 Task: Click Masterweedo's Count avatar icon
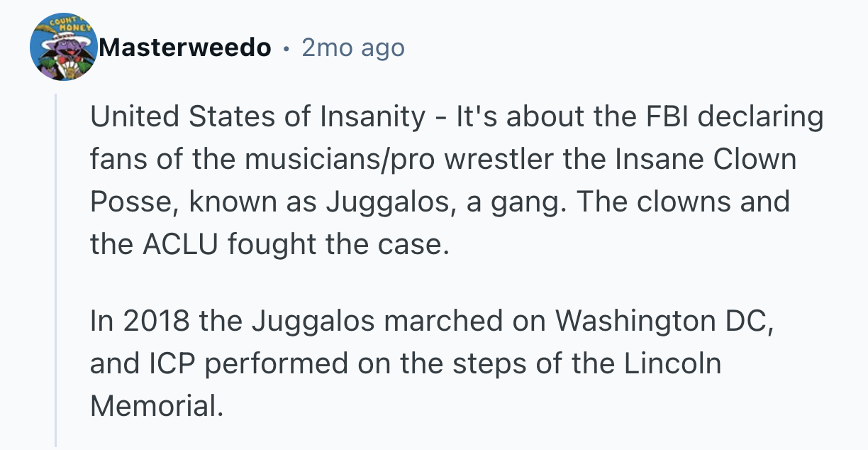[63, 48]
